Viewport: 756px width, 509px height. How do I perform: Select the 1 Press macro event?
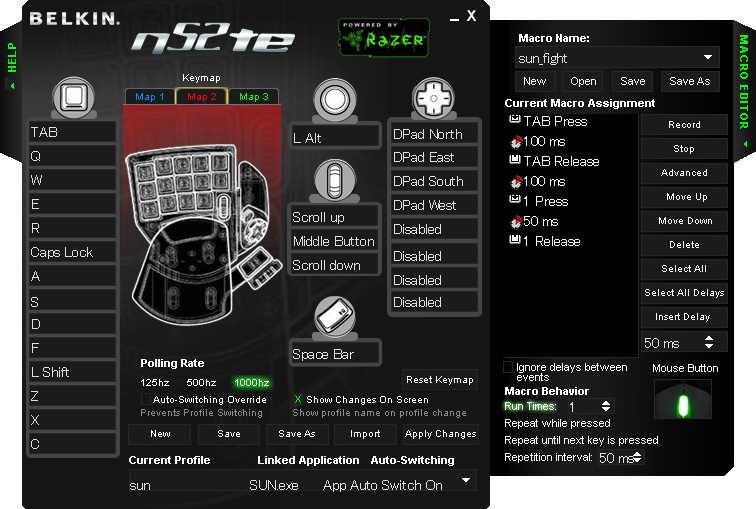pyautogui.click(x=539, y=201)
